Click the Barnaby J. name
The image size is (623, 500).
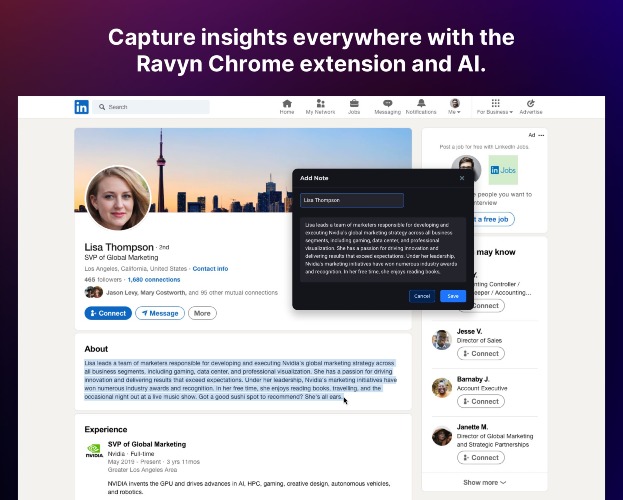pos(473,379)
